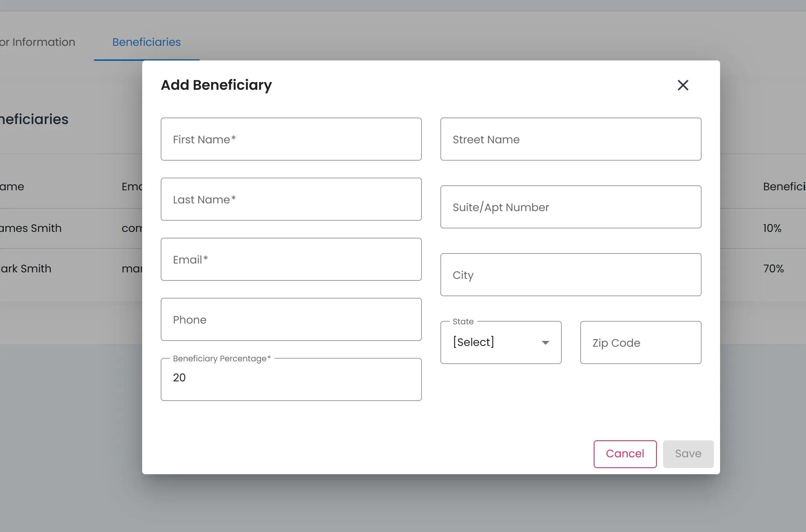Click the Zip Code input field
This screenshot has width=806, height=532.
pos(640,342)
